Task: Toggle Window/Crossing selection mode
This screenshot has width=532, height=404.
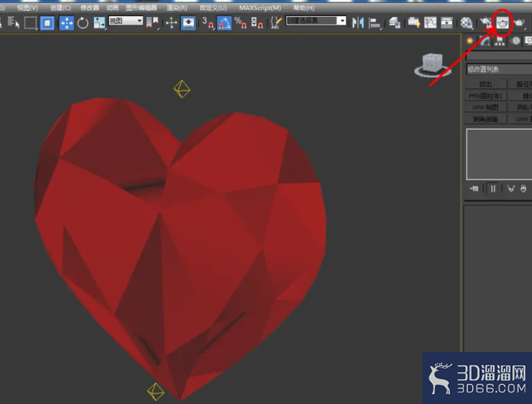Action: (x=47, y=23)
